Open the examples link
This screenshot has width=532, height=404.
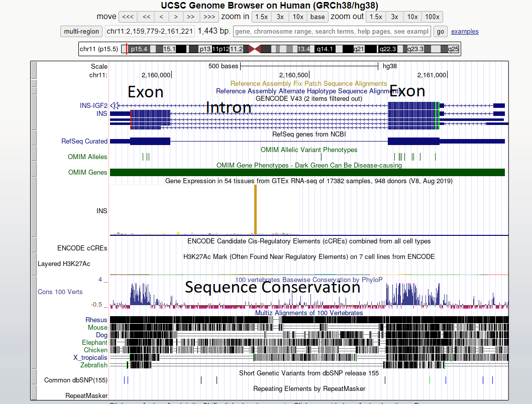465,32
